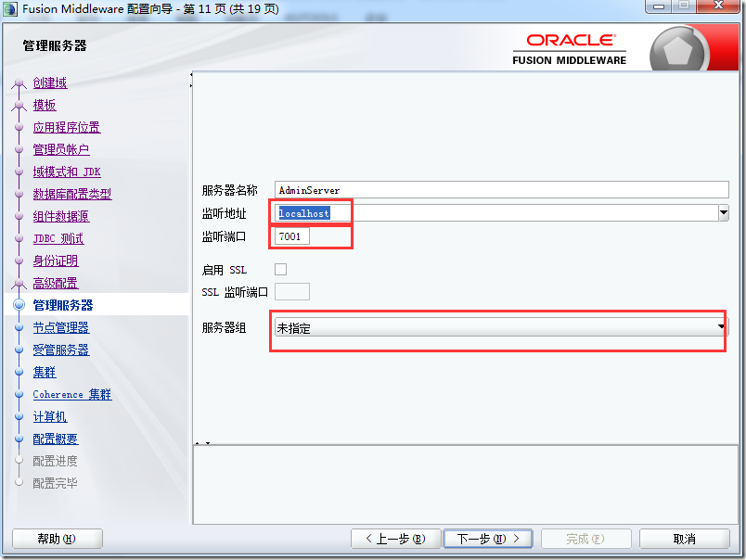Minimize the configuration wizard window
746x560 pixels.
pos(659,6)
